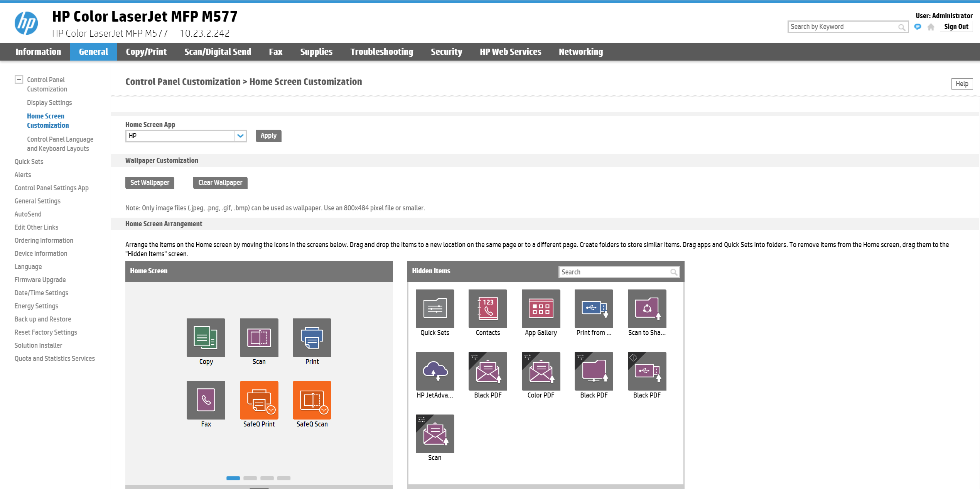Click the Scan to SharePoint icon

pos(646,308)
